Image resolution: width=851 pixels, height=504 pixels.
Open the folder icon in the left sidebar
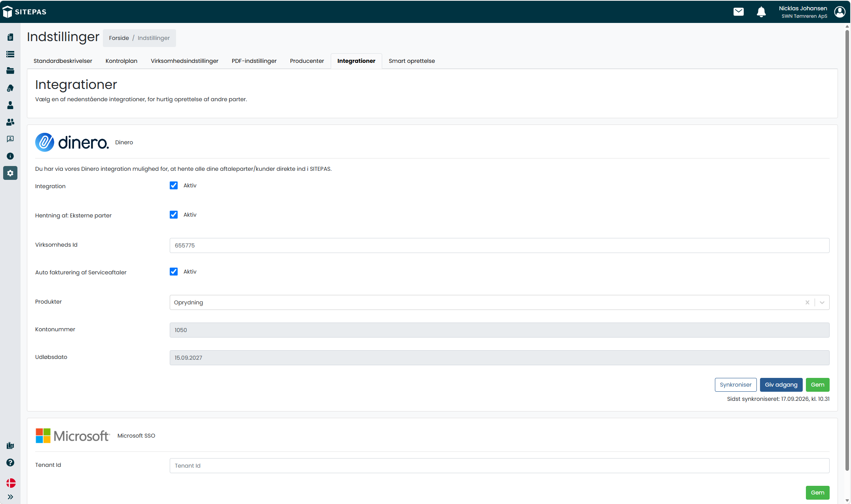click(x=10, y=71)
